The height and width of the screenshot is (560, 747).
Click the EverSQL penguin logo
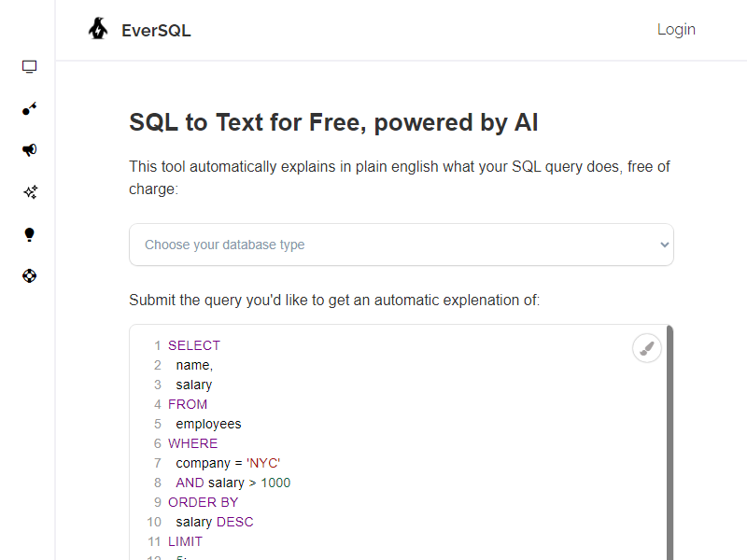98,30
